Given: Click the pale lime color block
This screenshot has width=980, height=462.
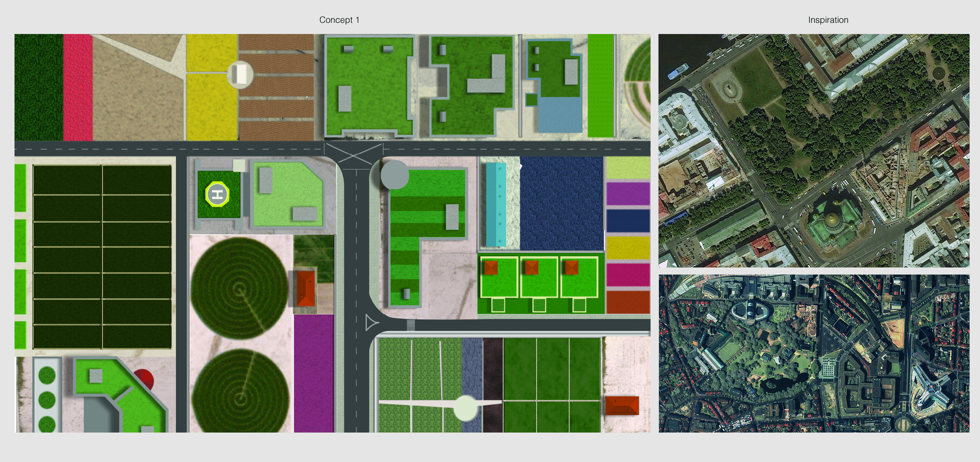Looking at the screenshot, I should pyautogui.click(x=628, y=168).
